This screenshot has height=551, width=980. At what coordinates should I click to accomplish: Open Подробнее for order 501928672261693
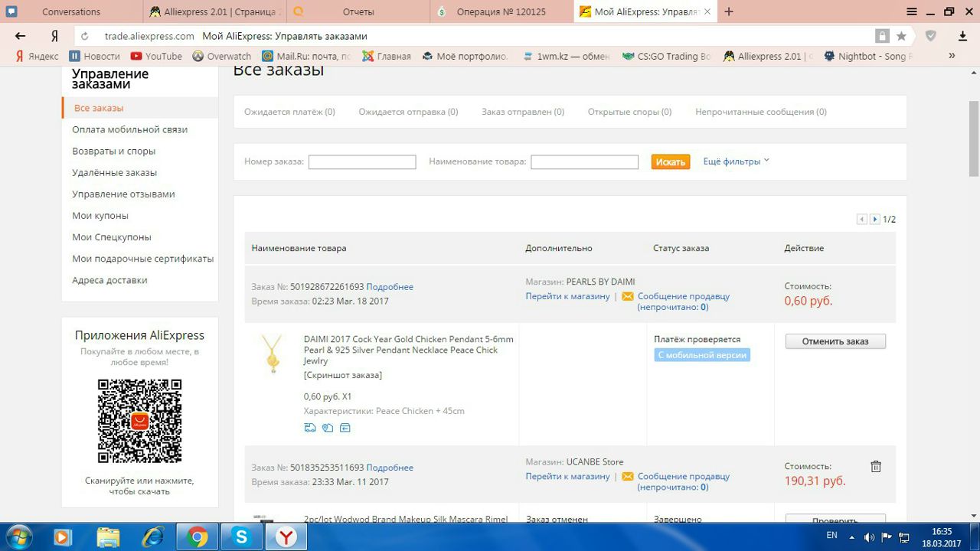click(390, 287)
